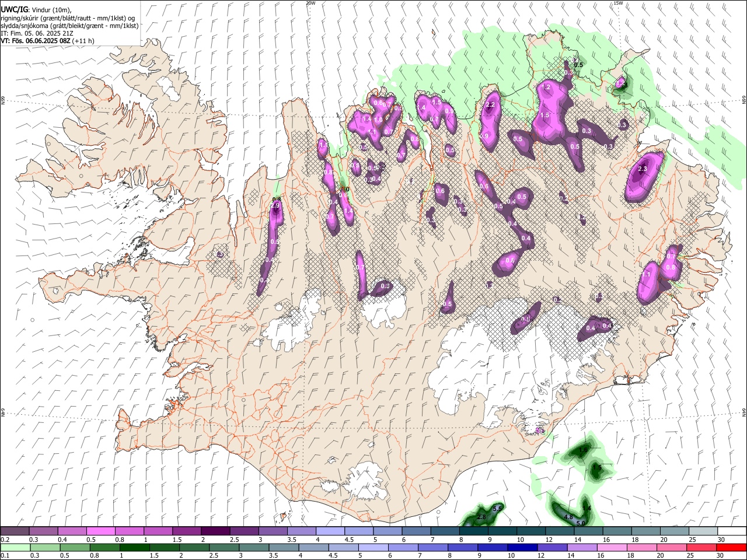Click the '5.5' rain value off the south coast
This screenshot has height=560, width=747.
498,509
